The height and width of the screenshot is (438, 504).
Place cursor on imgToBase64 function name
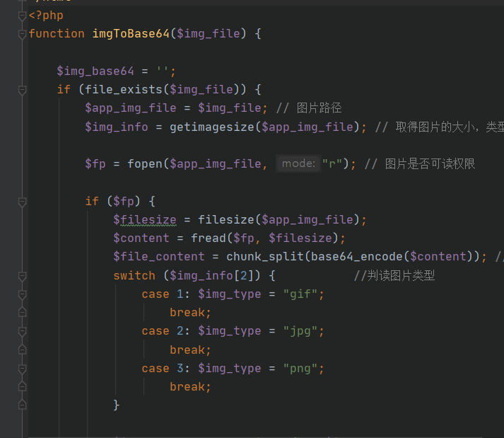point(131,34)
